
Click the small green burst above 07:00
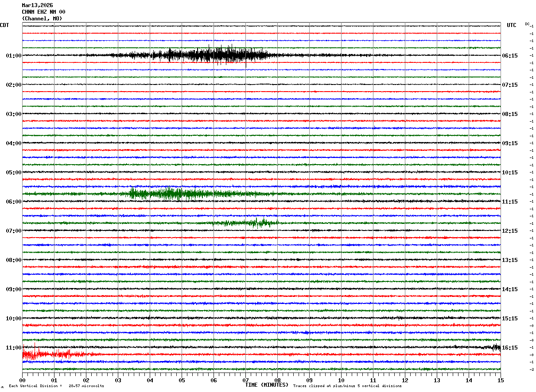[246, 223]
